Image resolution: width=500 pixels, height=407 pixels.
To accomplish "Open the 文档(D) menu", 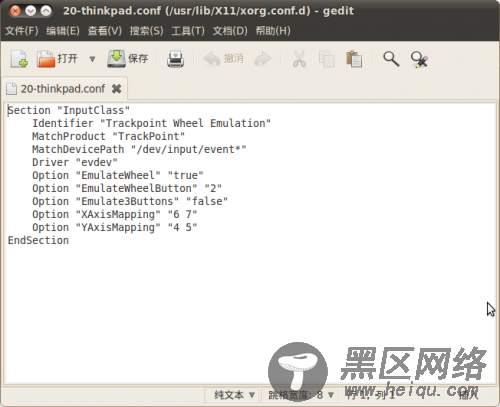I will 230,31.
